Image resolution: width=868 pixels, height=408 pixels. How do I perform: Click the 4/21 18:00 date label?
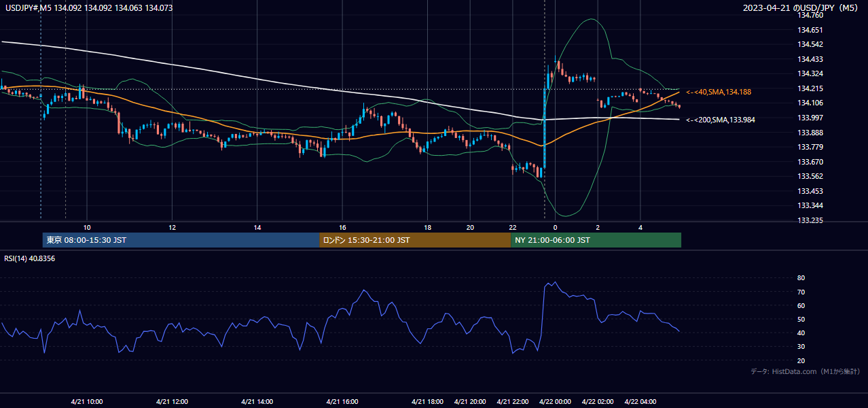click(x=427, y=402)
